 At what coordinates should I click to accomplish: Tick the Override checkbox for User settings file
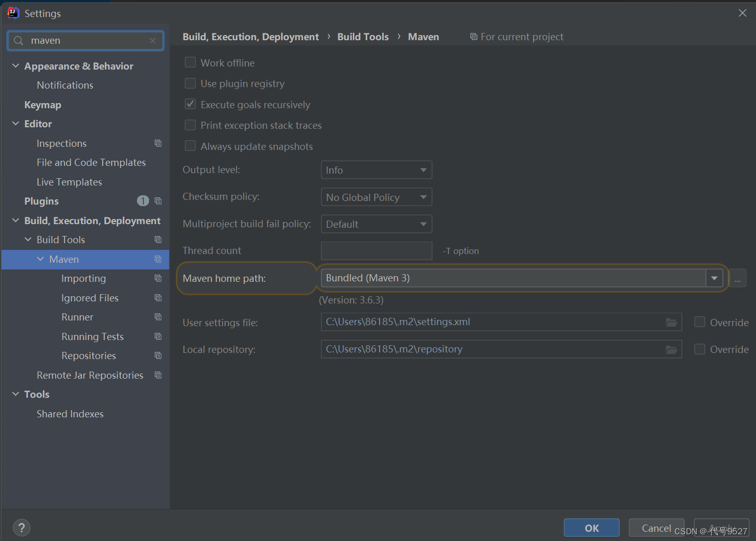tap(700, 322)
